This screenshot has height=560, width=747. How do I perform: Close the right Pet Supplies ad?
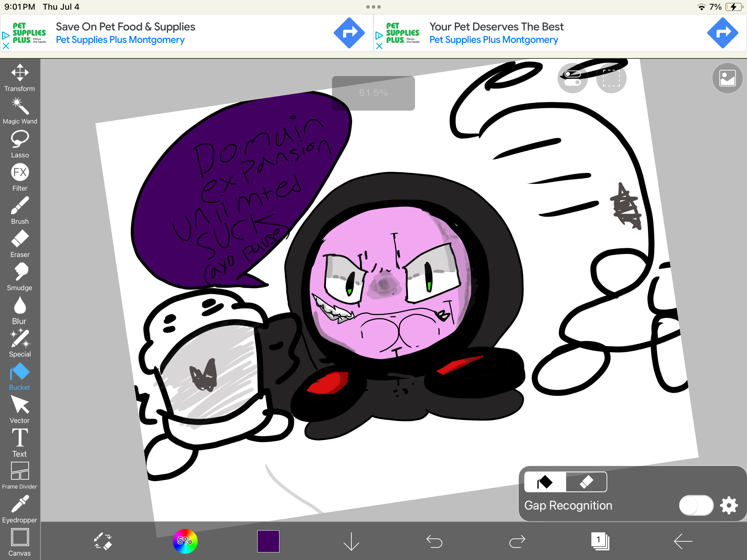tap(379, 46)
